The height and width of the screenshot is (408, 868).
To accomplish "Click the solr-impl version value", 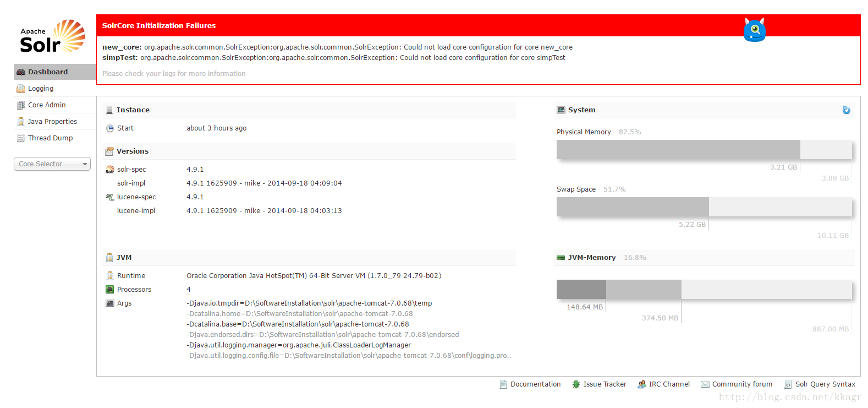I will click(x=264, y=183).
